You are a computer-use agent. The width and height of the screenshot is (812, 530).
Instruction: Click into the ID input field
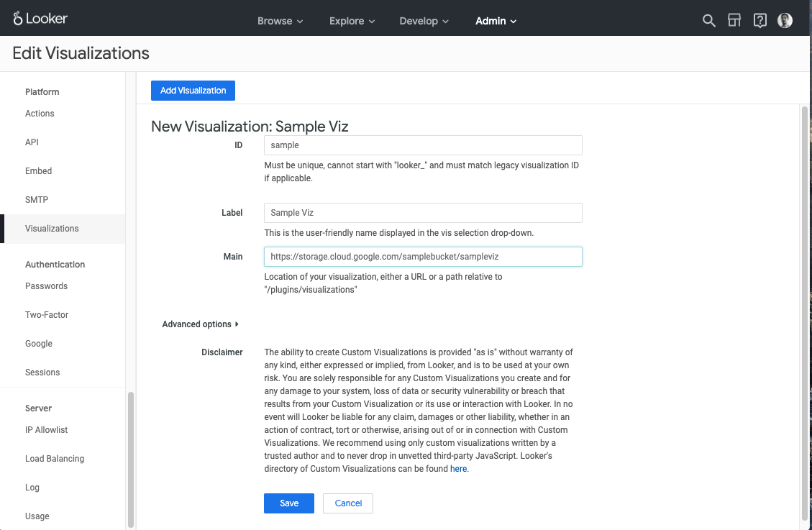(x=423, y=145)
